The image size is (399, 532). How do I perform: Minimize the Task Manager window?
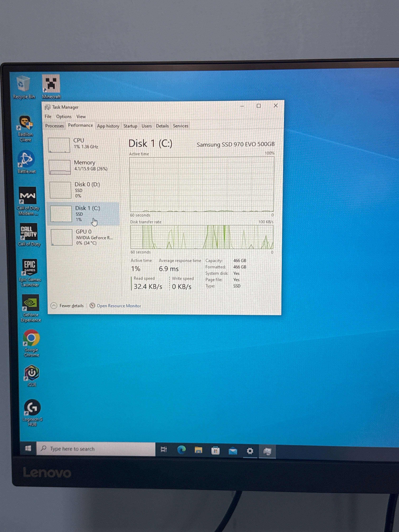point(242,106)
